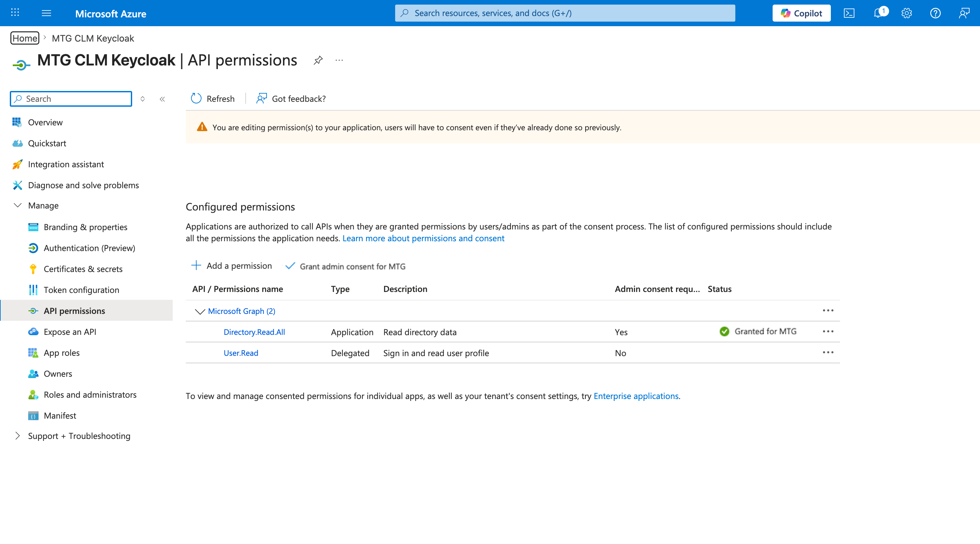Click the App roles icon in sidebar
980x544 pixels.
click(x=33, y=353)
